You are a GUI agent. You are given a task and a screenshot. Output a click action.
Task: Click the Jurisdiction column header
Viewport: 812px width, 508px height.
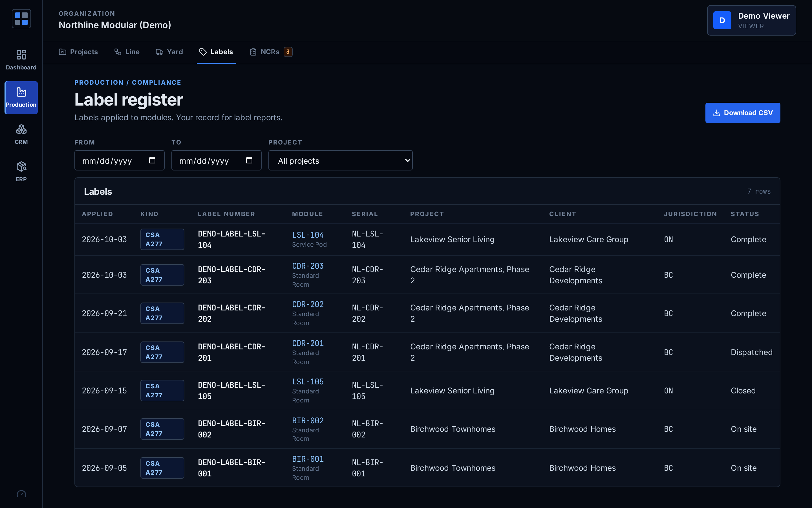(690, 214)
